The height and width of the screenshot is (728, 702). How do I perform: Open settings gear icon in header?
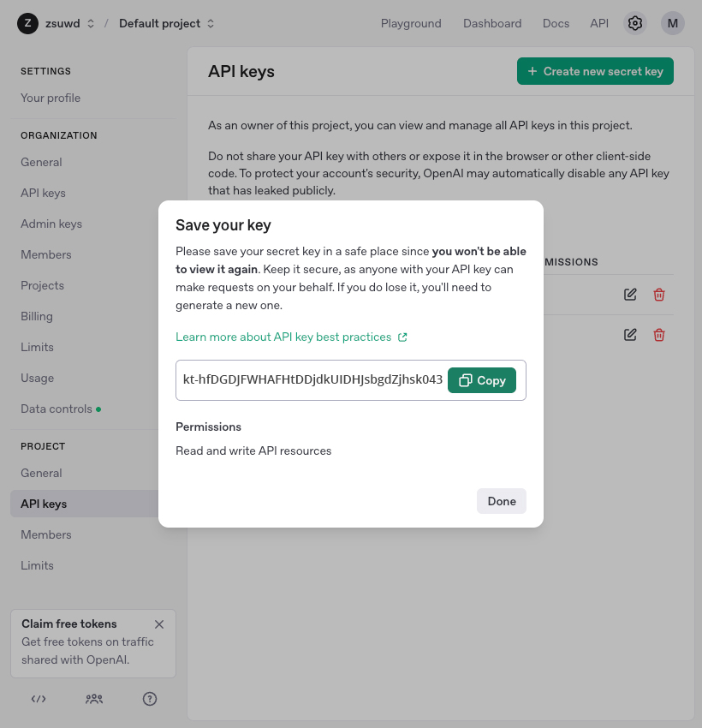tap(634, 23)
